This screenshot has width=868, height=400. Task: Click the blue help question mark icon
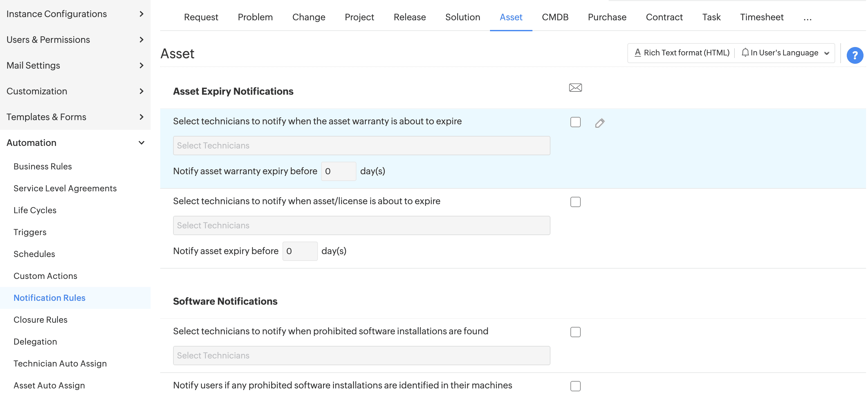point(854,55)
